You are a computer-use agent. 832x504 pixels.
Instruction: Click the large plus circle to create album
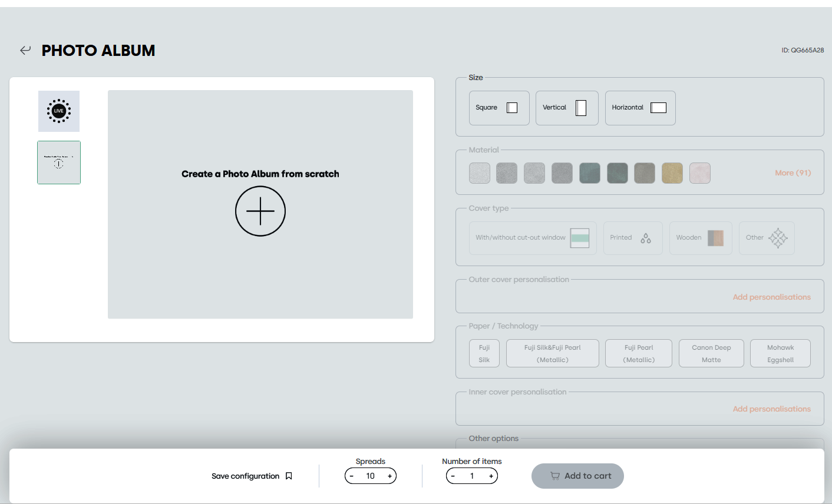(260, 211)
